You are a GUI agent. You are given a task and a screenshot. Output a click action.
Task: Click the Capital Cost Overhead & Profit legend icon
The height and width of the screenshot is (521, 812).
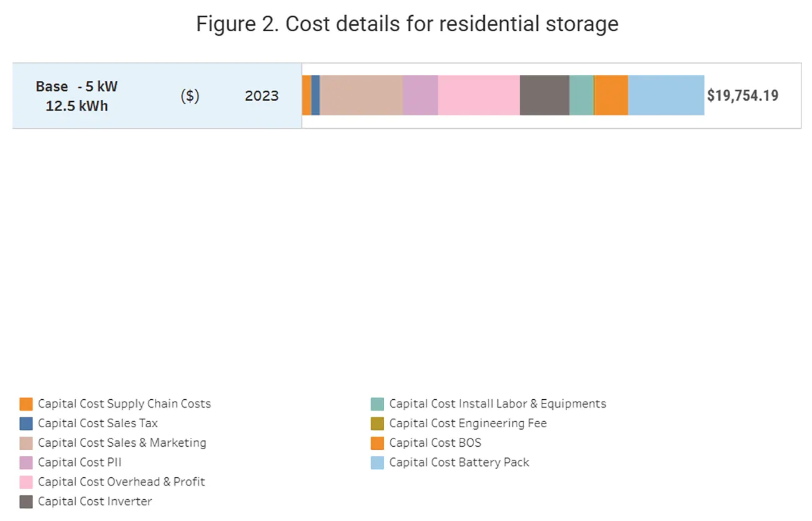coord(26,482)
